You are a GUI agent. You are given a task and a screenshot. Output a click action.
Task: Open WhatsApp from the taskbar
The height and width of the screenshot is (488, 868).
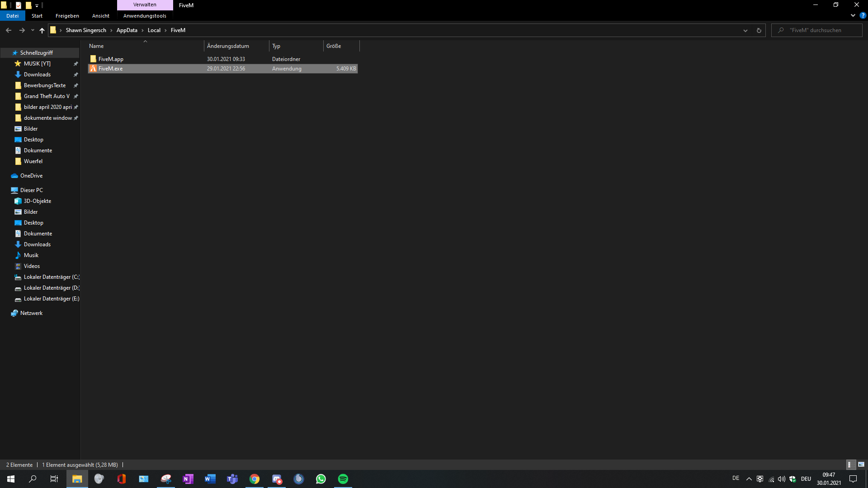[321, 479]
